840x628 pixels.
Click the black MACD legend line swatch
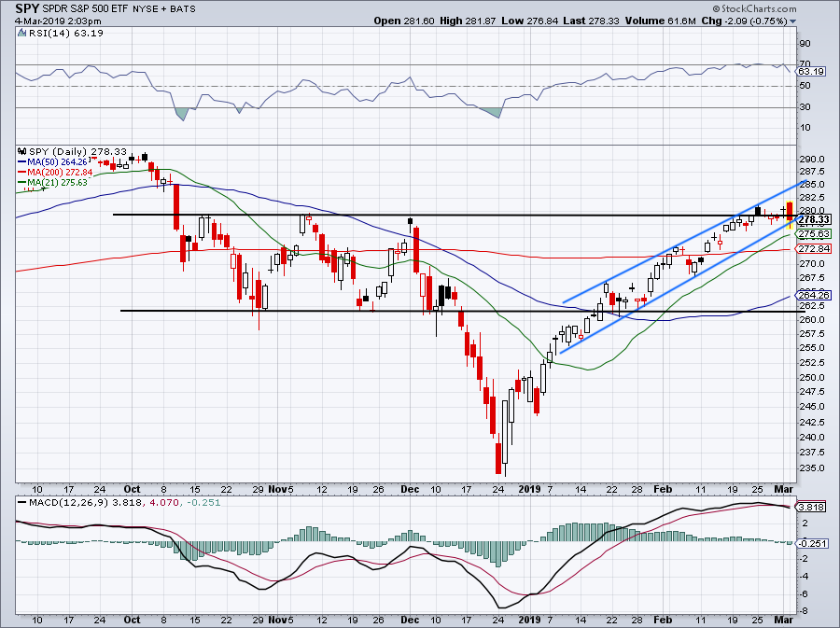click(22, 503)
